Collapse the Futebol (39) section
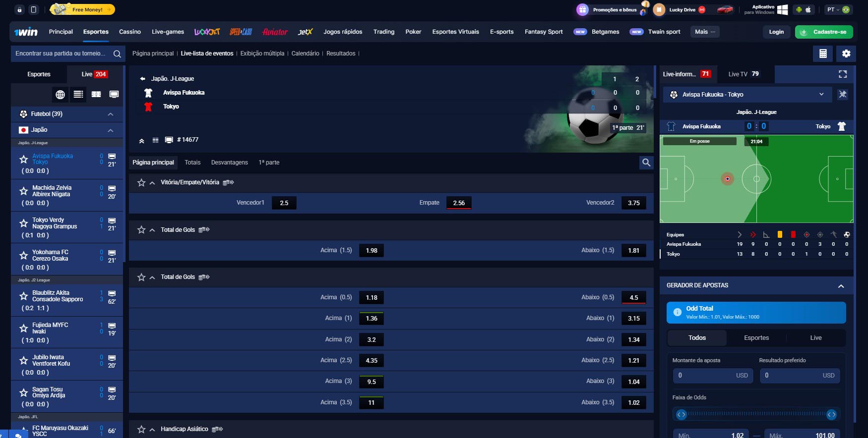Viewport: 868px width, 438px height. click(x=111, y=114)
